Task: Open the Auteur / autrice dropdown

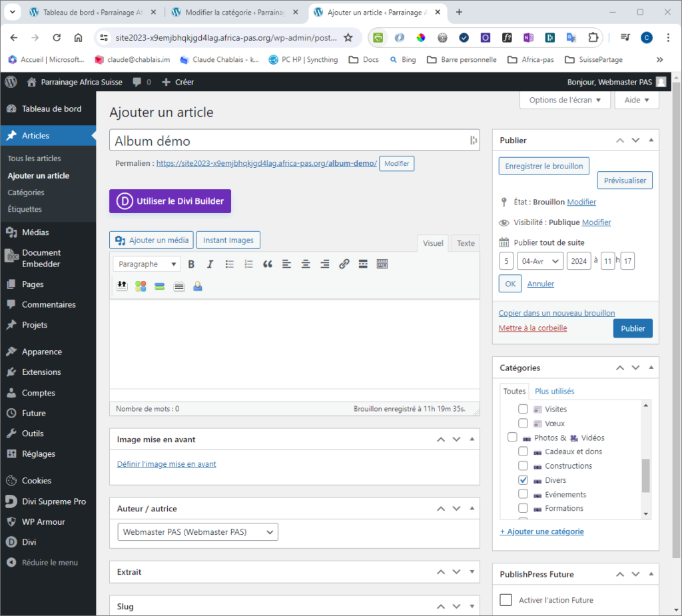Action: point(198,532)
